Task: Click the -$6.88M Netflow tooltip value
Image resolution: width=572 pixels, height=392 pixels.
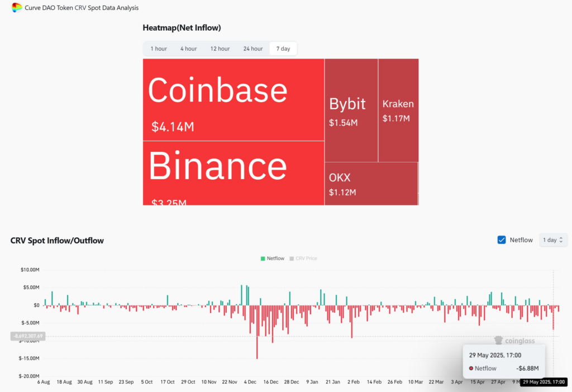Action: point(527,369)
